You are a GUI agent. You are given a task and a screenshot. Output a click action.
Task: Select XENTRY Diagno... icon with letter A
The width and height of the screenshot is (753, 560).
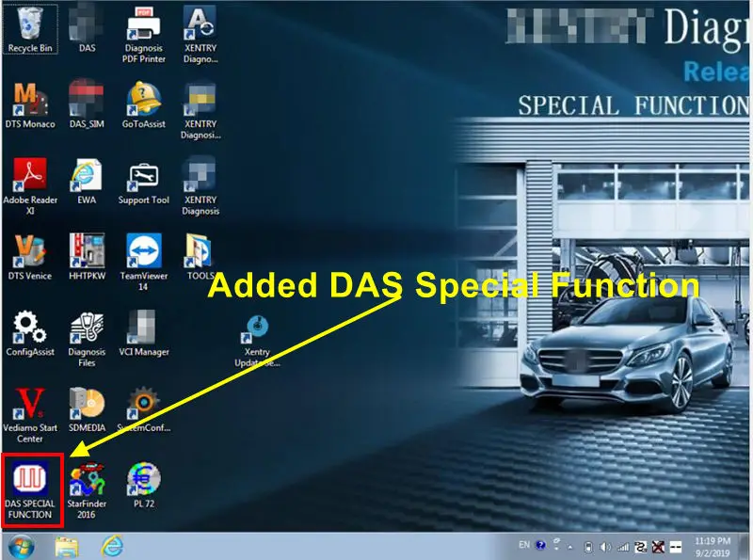click(x=200, y=34)
